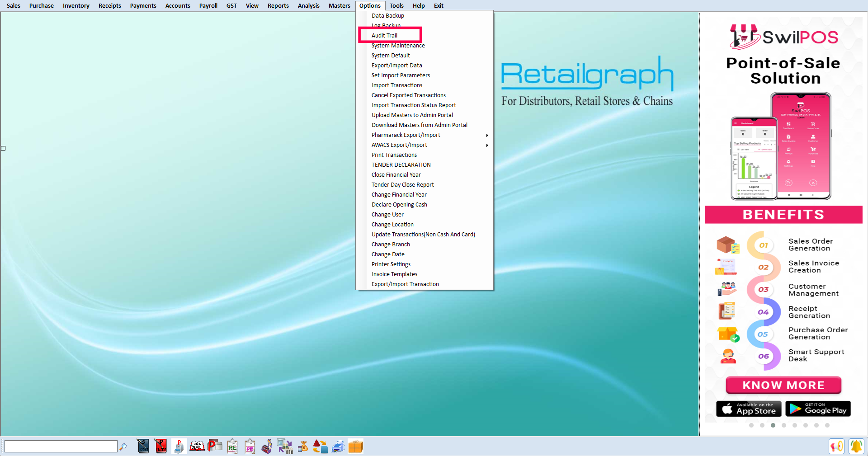
Task: Open the Order Book toolbar icon
Action: pyautogui.click(x=197, y=447)
